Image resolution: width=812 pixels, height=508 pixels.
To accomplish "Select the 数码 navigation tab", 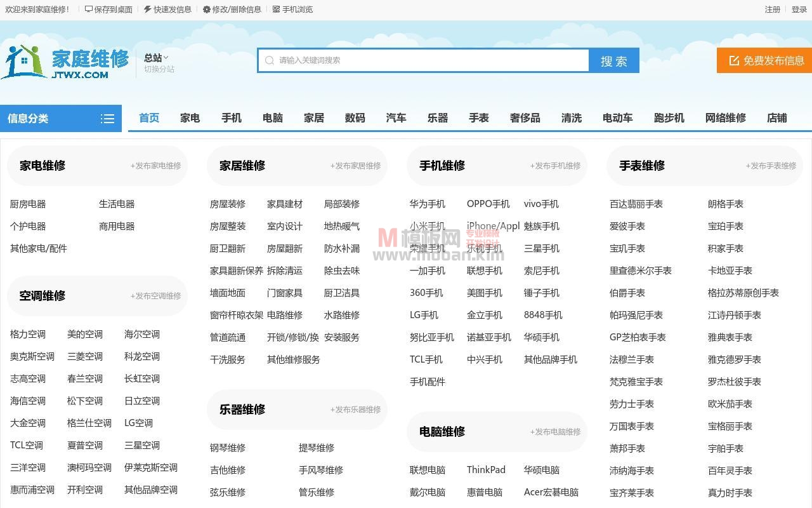I will coord(355,118).
